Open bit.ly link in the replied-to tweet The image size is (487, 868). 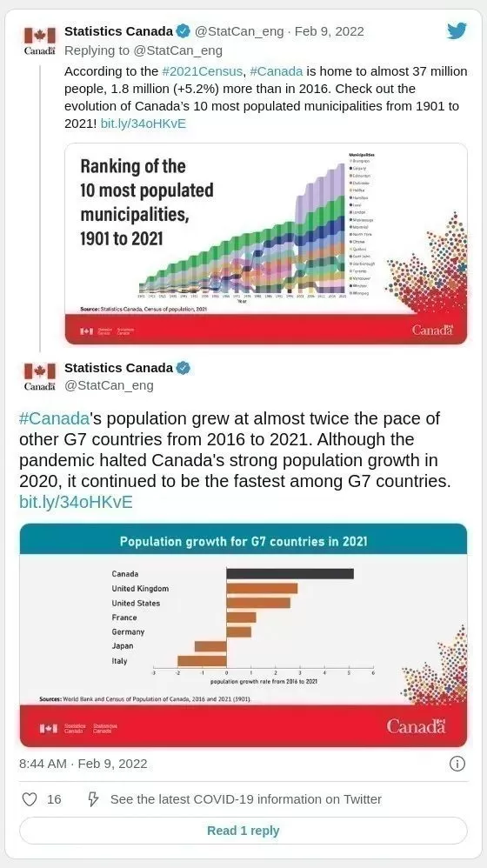coord(143,124)
